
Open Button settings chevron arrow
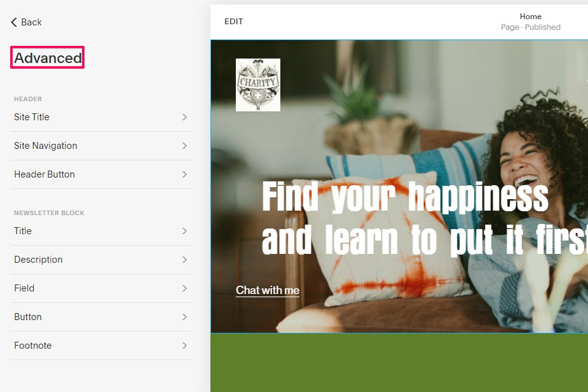tap(184, 317)
